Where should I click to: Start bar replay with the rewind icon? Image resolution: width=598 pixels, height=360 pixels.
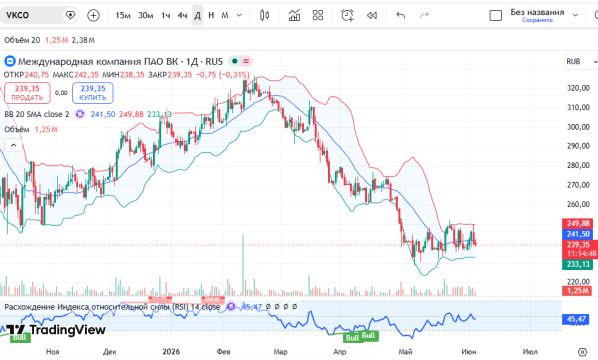pyautogui.click(x=372, y=15)
